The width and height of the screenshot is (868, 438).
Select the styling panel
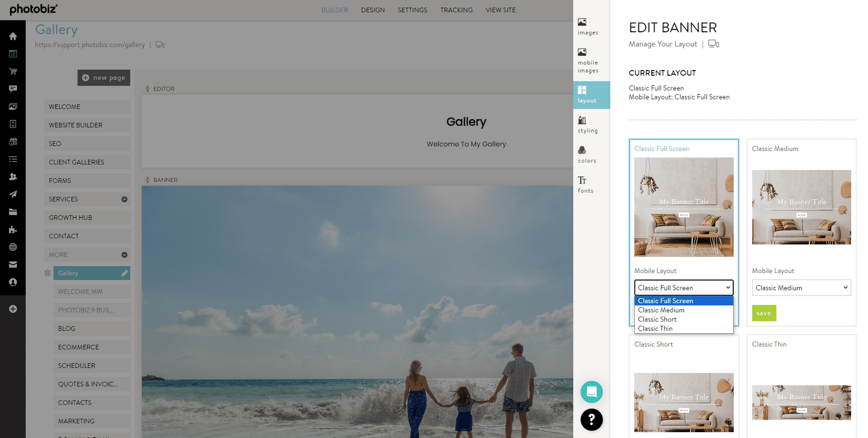[588, 124]
